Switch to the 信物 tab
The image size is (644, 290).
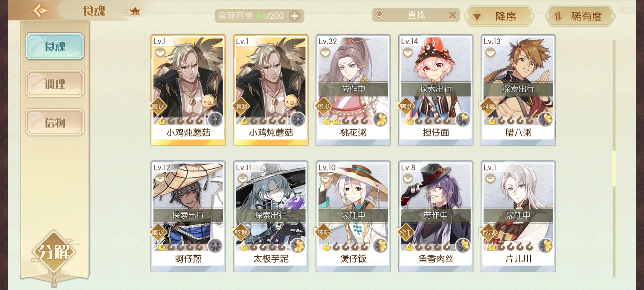point(55,122)
